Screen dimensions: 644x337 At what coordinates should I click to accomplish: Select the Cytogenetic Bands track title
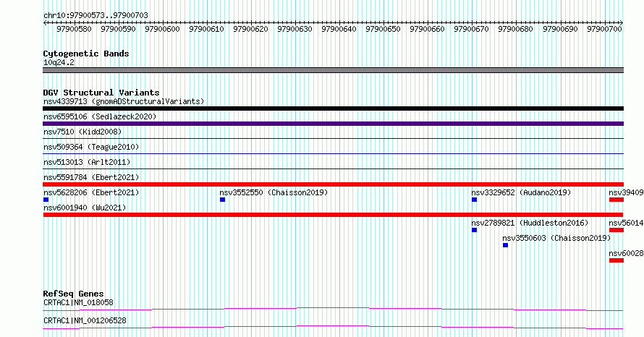tap(86, 54)
